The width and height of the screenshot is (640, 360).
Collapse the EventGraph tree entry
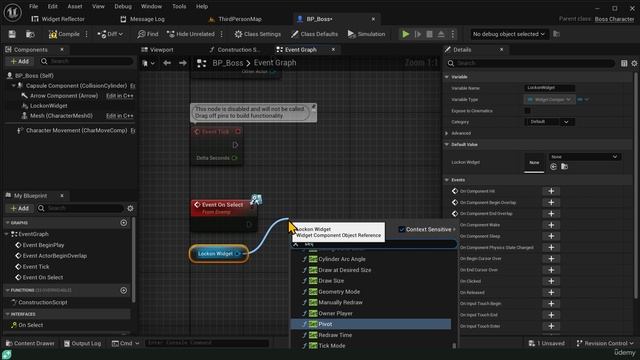(x=7, y=234)
